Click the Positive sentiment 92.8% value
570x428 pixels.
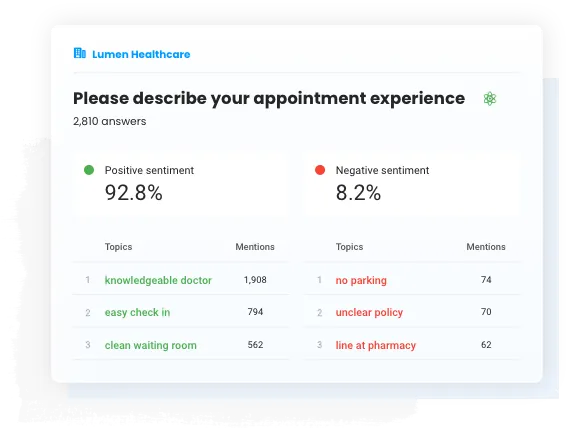133,193
